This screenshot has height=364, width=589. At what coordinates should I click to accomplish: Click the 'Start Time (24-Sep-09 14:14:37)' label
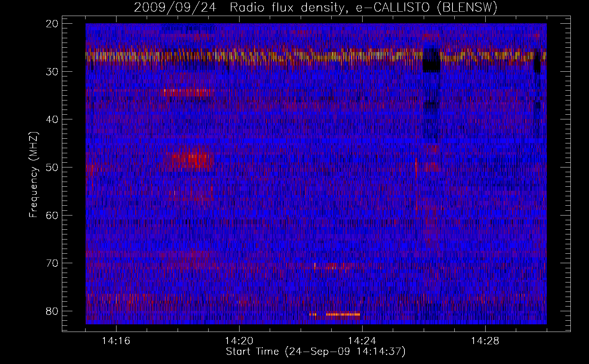316,352
